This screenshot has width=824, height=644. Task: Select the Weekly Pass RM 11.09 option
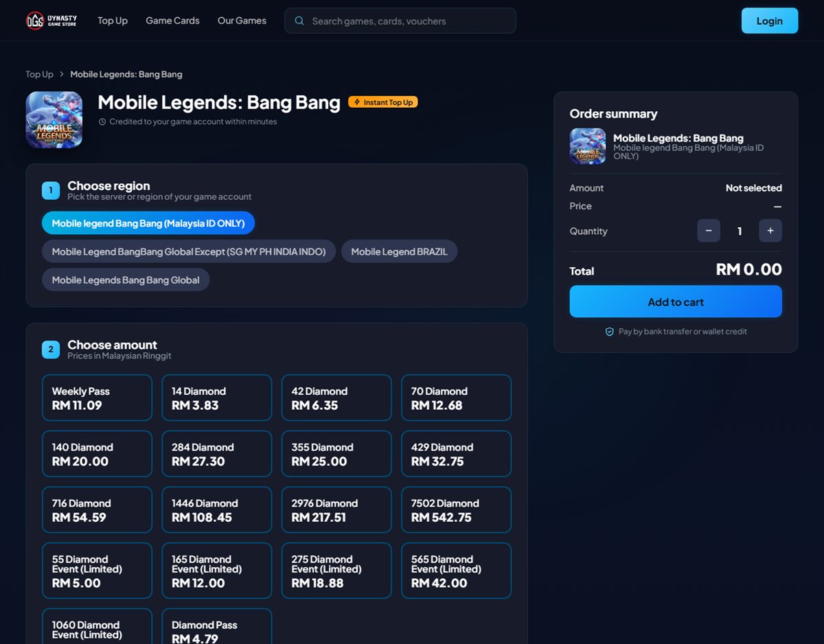click(x=97, y=398)
